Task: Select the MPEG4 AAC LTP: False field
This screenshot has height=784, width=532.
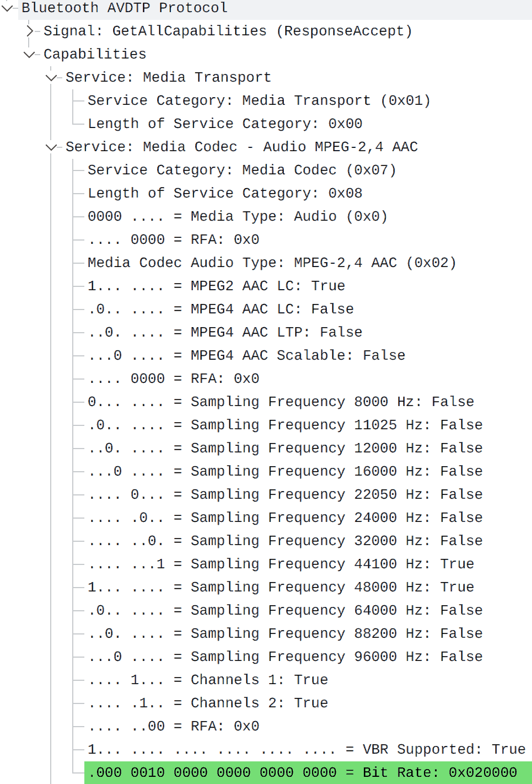Action: click(223, 332)
